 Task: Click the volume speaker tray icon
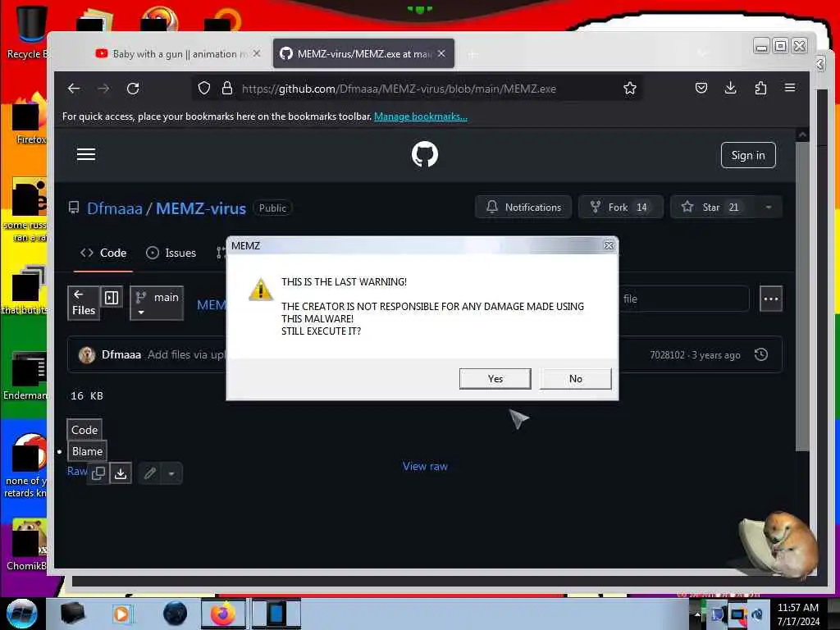[757, 614]
